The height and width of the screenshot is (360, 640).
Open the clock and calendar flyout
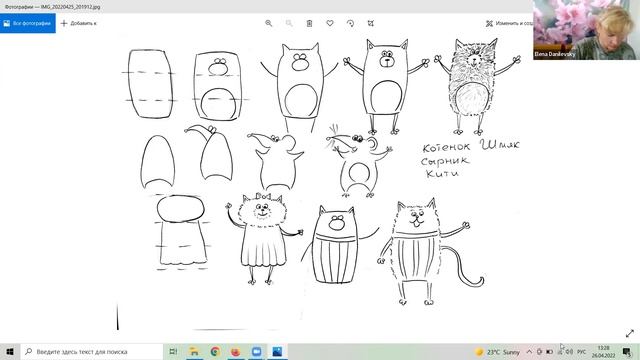point(603,351)
